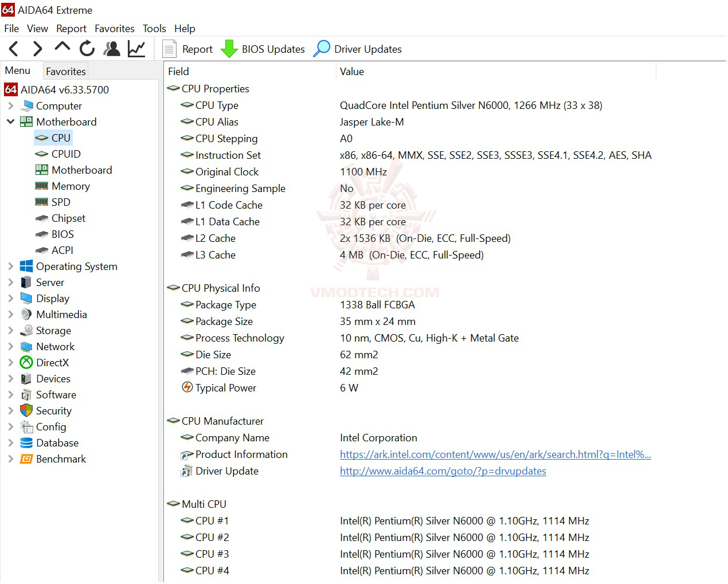728x584 pixels.
Task: Select the CPU item under Motherboard
Action: (53, 138)
